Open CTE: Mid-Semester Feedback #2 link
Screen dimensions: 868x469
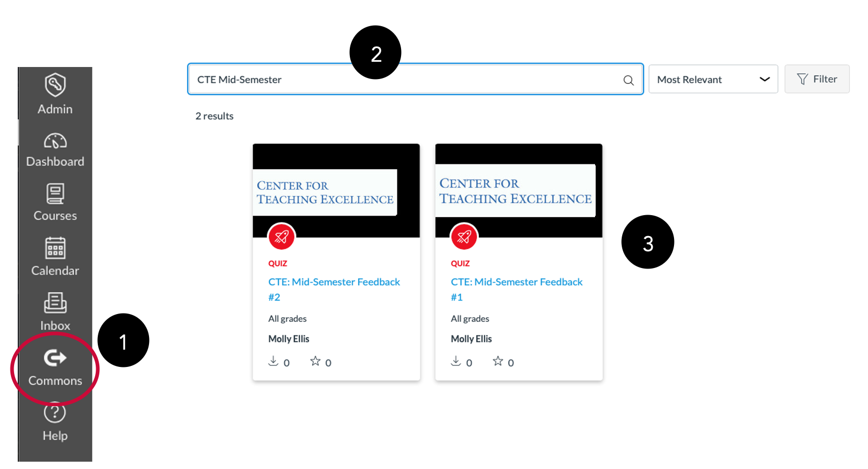[334, 289]
